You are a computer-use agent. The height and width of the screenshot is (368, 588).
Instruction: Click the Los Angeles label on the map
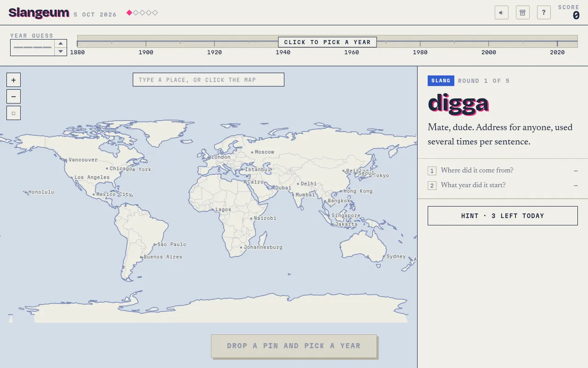tap(92, 178)
